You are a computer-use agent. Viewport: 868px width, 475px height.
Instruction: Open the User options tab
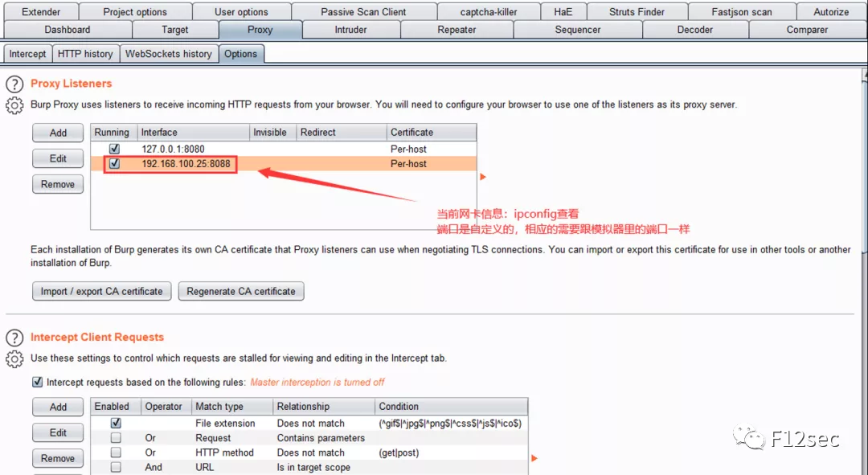(x=241, y=11)
